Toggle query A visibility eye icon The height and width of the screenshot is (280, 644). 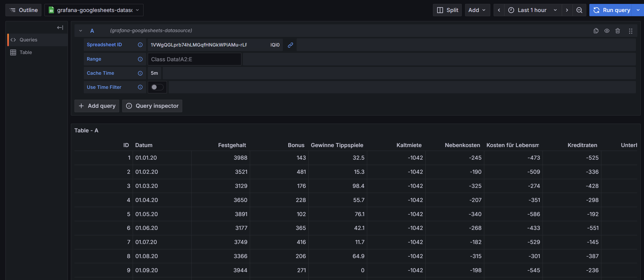(607, 31)
